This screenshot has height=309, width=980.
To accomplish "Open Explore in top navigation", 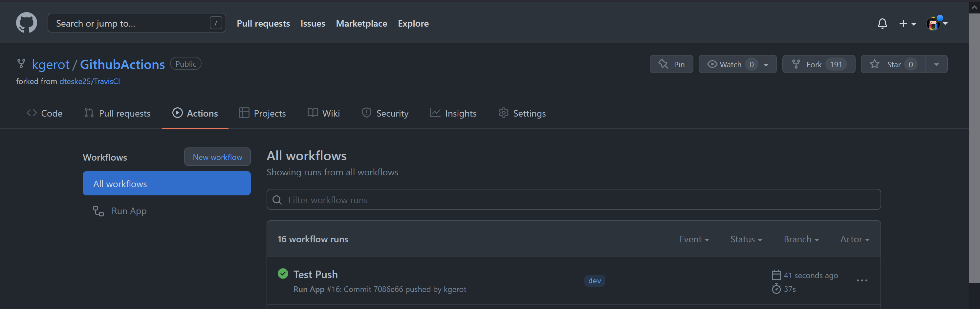I will (413, 23).
